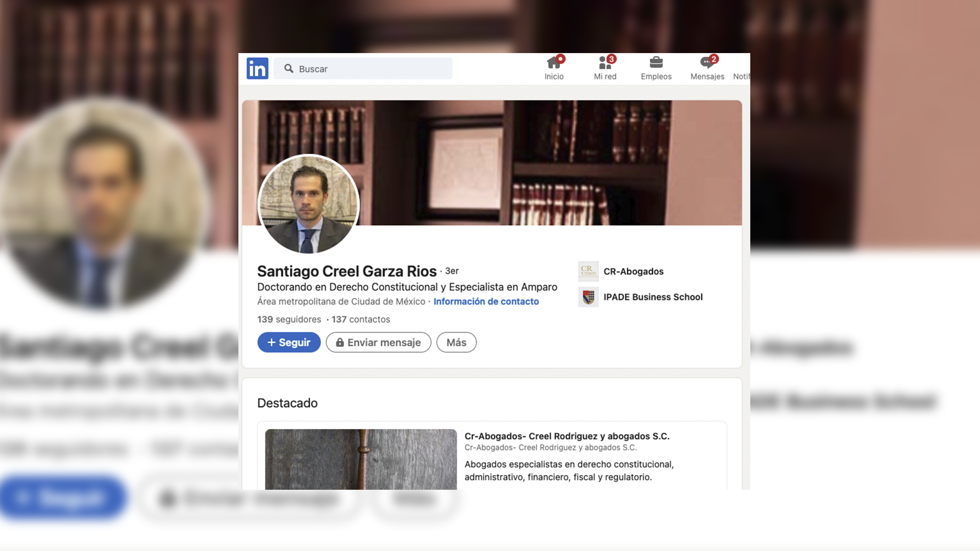Click the name Santiago Creel Garza Rios
The image size is (980, 551).
[347, 271]
